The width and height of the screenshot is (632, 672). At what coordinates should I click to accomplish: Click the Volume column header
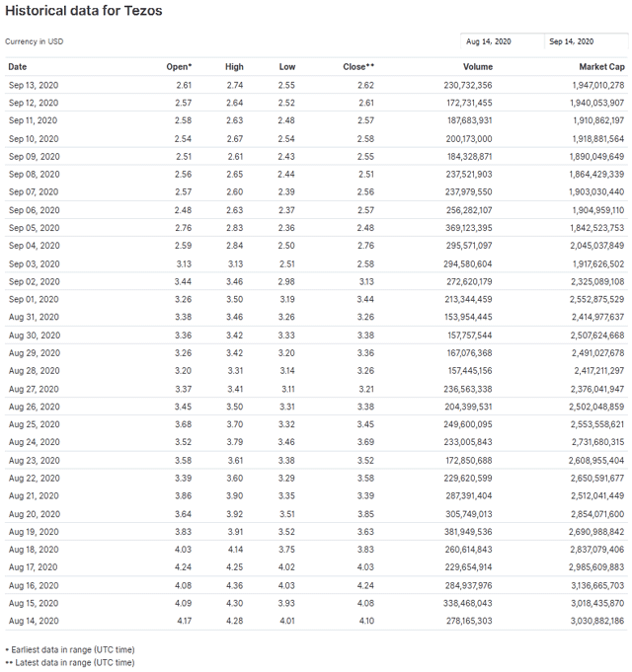478,67
